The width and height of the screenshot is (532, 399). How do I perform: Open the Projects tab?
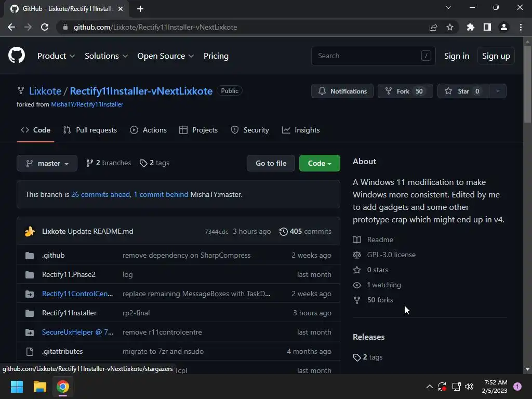[198, 130]
